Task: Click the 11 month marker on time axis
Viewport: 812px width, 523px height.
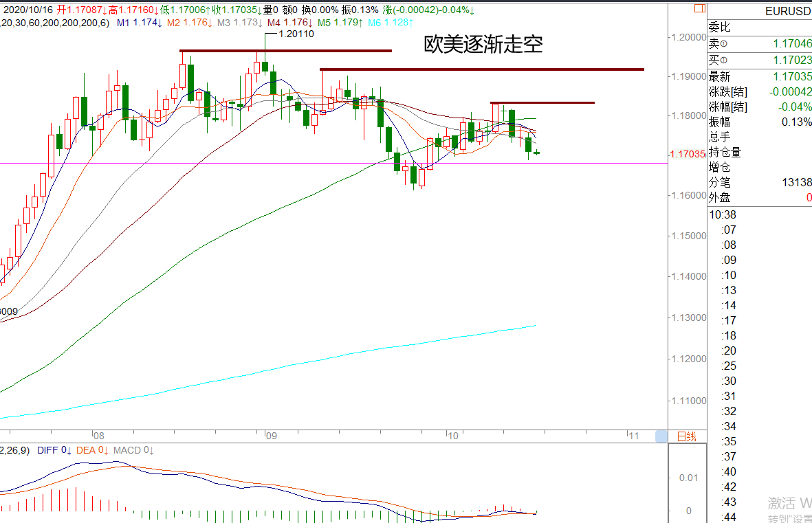Action: pyautogui.click(x=634, y=436)
